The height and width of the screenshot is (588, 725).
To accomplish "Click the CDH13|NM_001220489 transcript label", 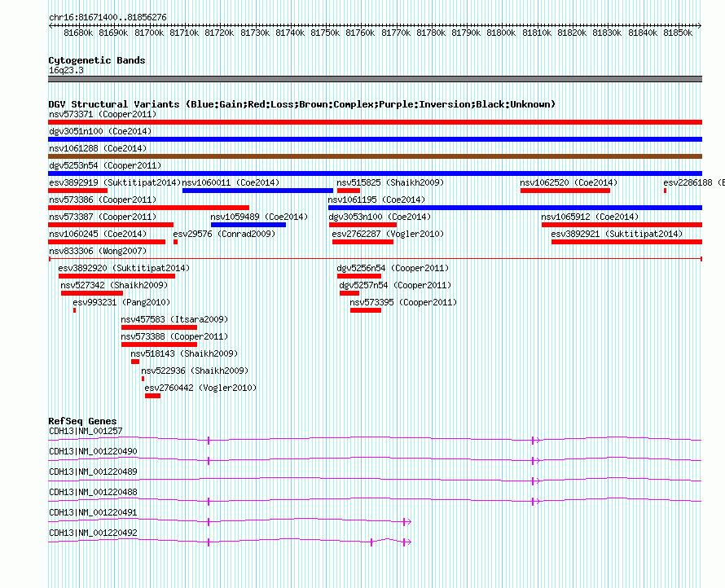I will pyautogui.click(x=93, y=472).
